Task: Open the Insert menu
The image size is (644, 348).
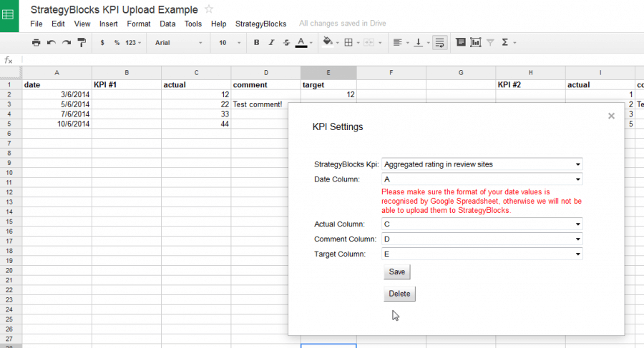Action: pos(109,24)
